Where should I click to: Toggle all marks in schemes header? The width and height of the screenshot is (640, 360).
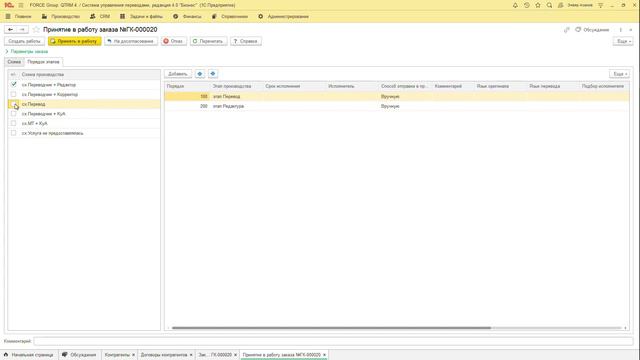pos(13,75)
